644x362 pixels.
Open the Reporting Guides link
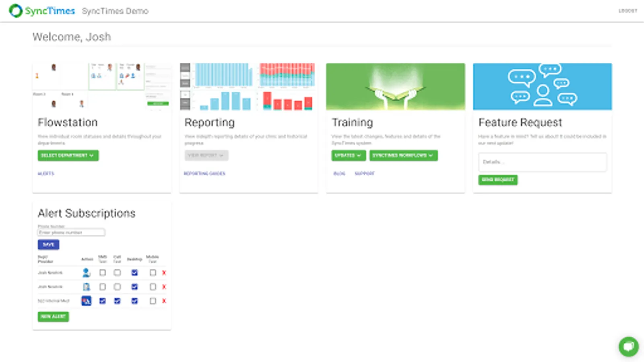click(204, 174)
